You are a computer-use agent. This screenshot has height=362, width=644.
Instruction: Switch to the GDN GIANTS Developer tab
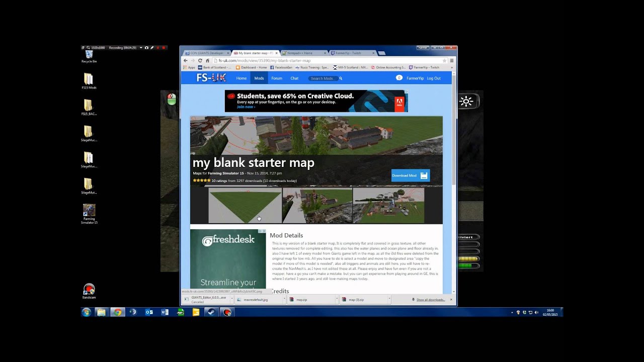tap(206, 53)
